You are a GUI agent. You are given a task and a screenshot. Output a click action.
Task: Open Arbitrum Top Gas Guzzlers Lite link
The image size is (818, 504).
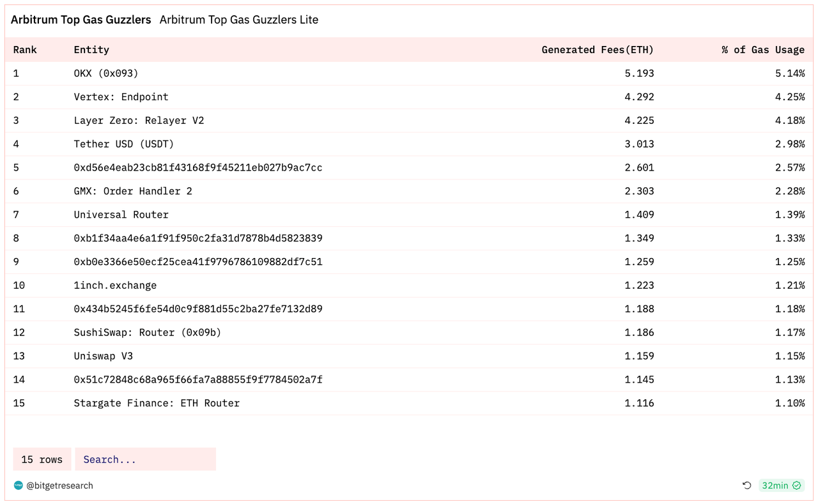pos(238,20)
